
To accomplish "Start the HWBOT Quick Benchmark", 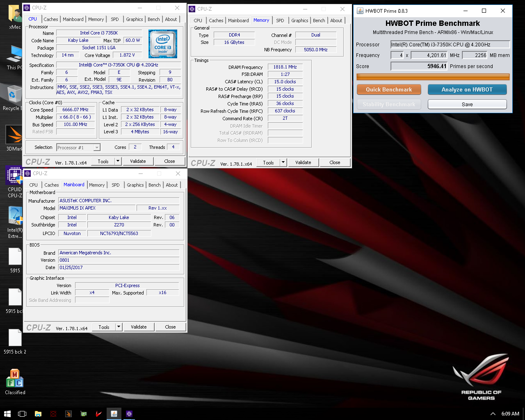I will point(389,89).
